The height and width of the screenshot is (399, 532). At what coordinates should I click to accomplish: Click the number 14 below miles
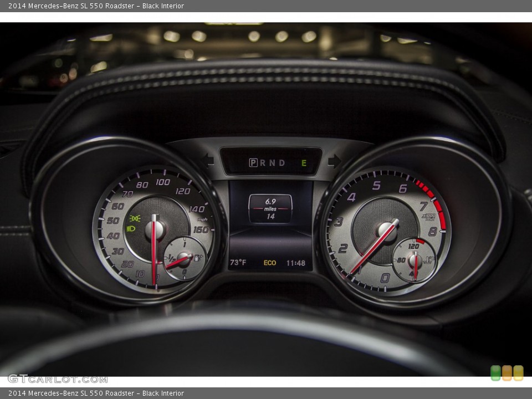pos(270,217)
